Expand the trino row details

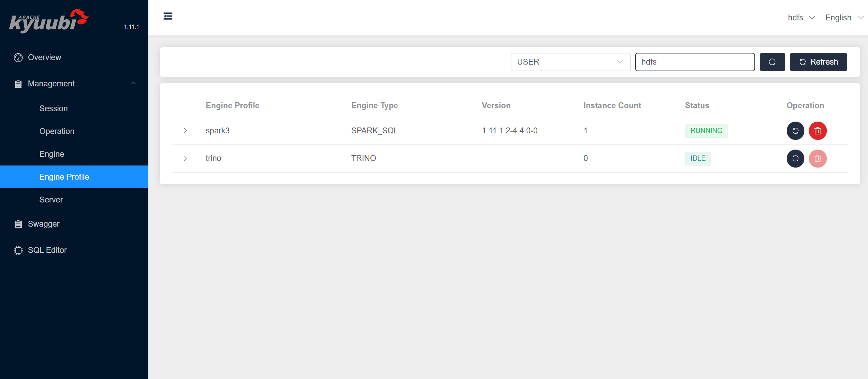[x=185, y=158]
